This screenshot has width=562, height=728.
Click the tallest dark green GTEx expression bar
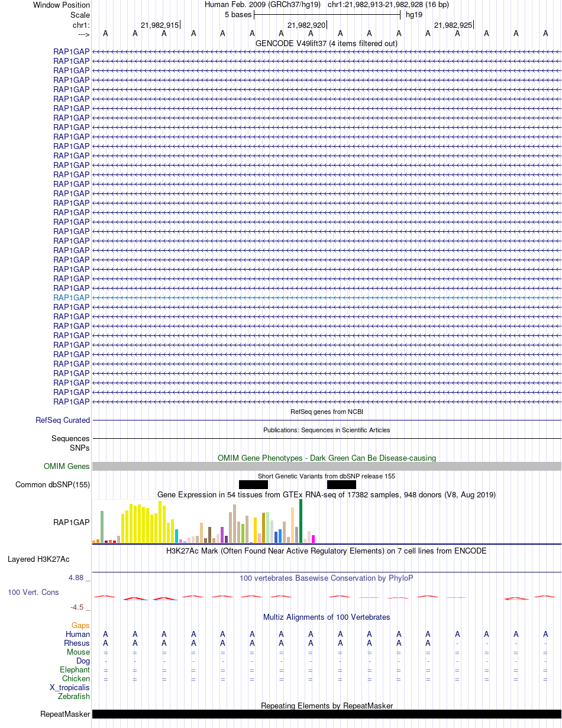[301, 521]
